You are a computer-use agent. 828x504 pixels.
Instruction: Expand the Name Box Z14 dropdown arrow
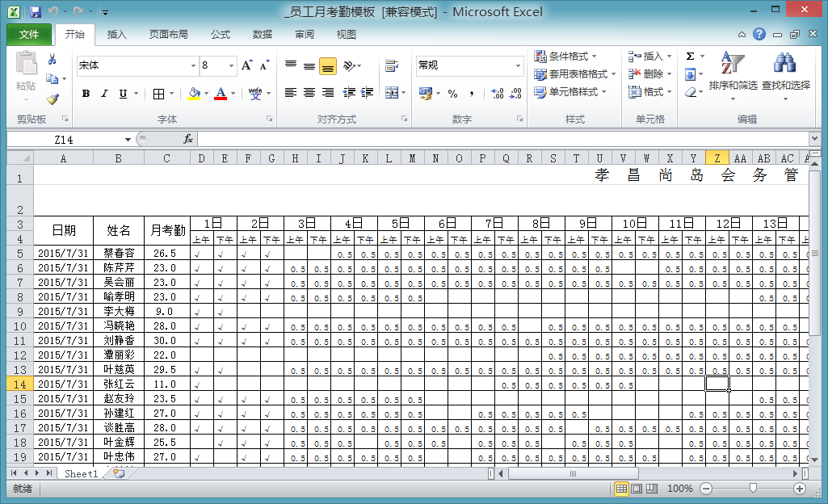pos(128,139)
